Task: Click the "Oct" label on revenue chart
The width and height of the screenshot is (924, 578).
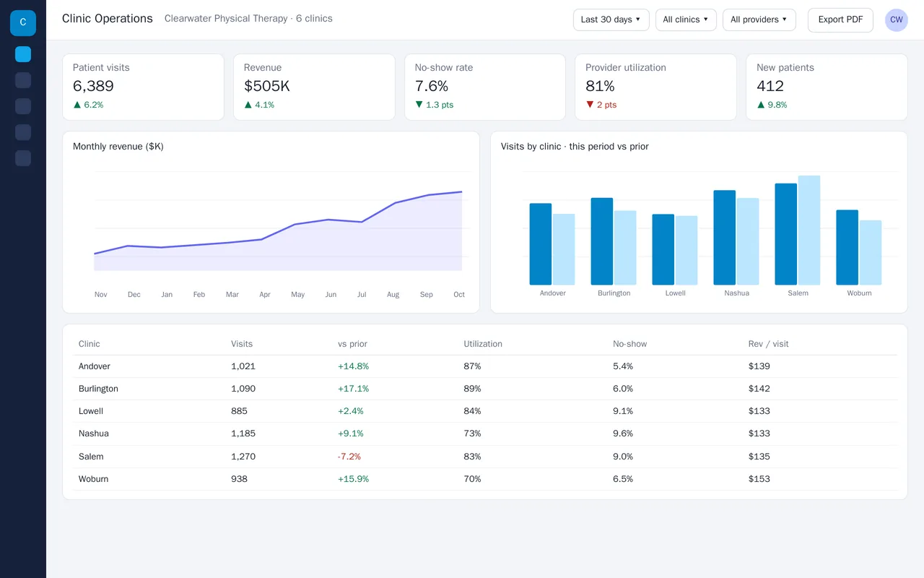Action: (459, 295)
